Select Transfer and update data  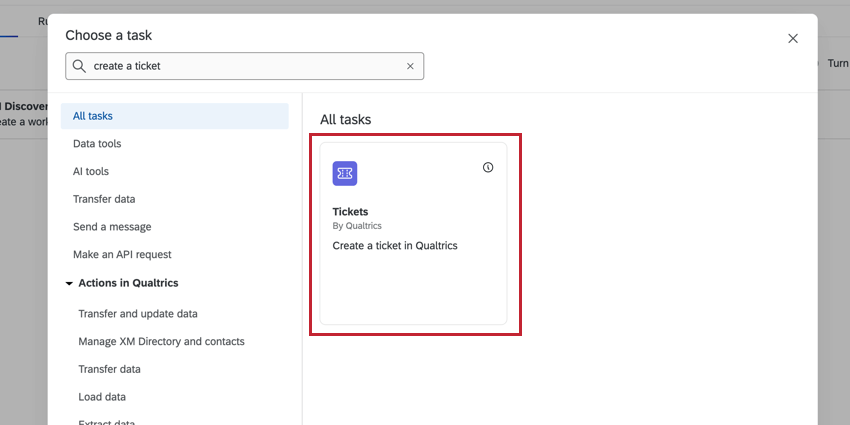pyautogui.click(x=138, y=314)
